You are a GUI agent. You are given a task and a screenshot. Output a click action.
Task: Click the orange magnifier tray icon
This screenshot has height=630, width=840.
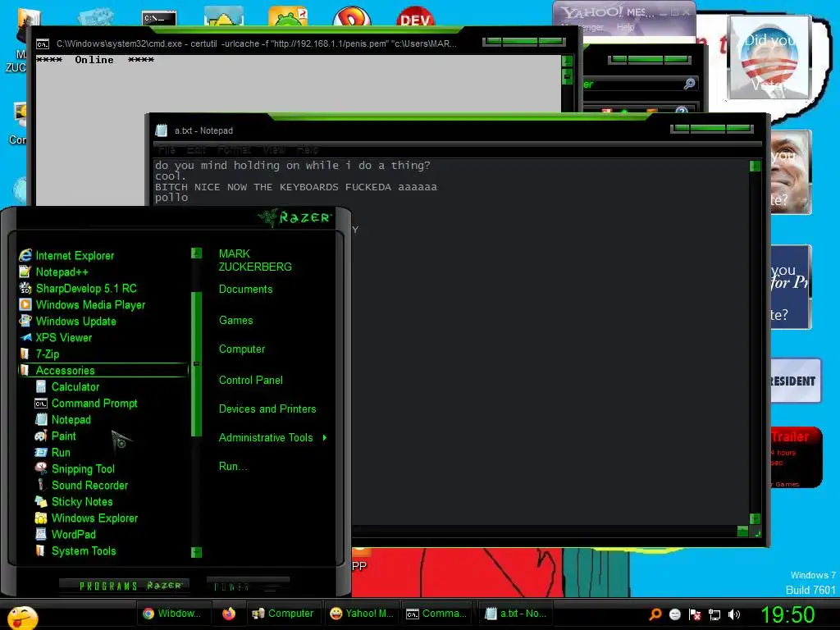click(655, 614)
